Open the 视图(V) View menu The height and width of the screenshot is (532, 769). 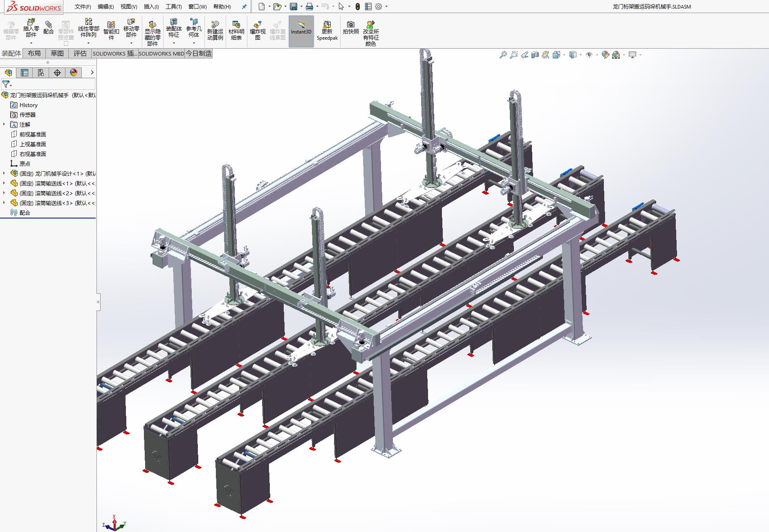coord(129,7)
